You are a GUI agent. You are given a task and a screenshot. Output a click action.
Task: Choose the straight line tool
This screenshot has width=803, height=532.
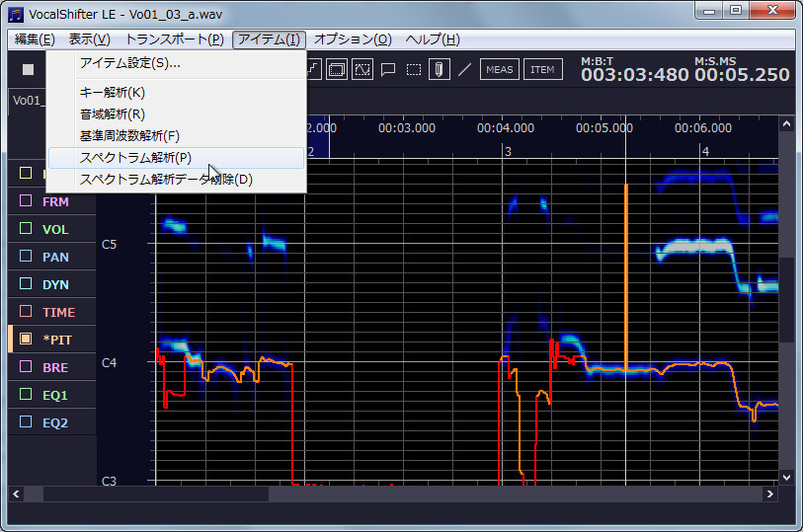pyautogui.click(x=464, y=69)
